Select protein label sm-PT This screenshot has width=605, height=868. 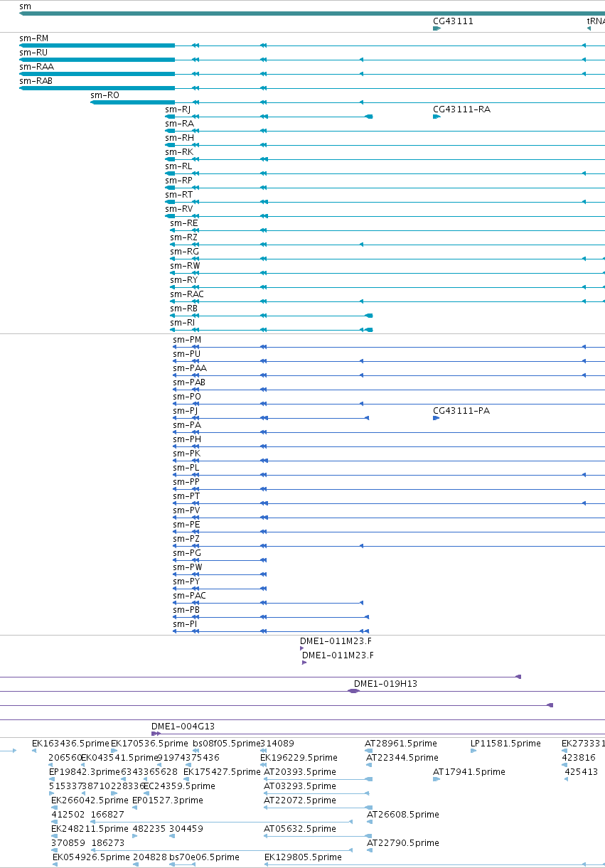tap(186, 496)
